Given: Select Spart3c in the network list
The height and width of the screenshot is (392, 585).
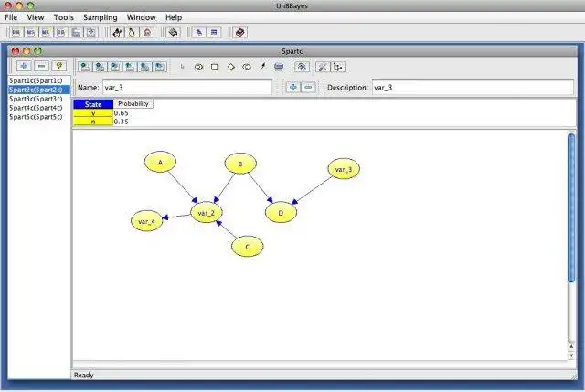Looking at the screenshot, I should pos(36,99).
